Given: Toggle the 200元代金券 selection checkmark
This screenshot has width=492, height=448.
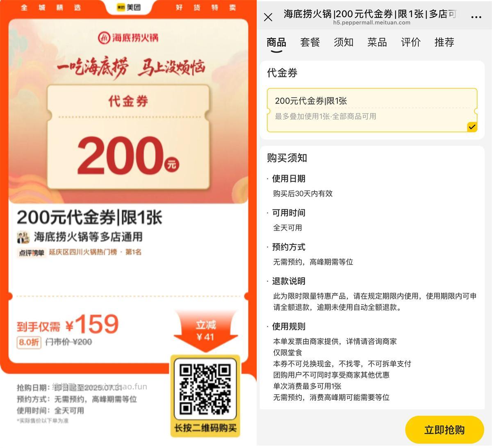Looking at the screenshot, I should click(472, 127).
